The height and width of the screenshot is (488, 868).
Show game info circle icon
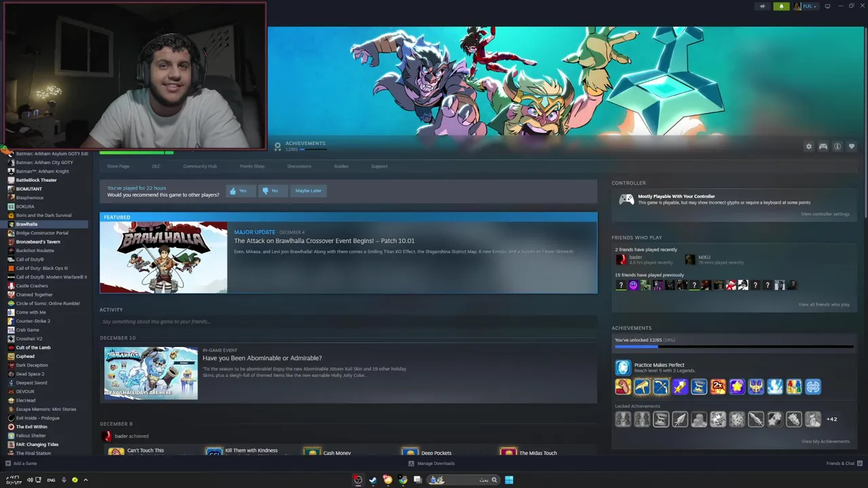(x=837, y=146)
